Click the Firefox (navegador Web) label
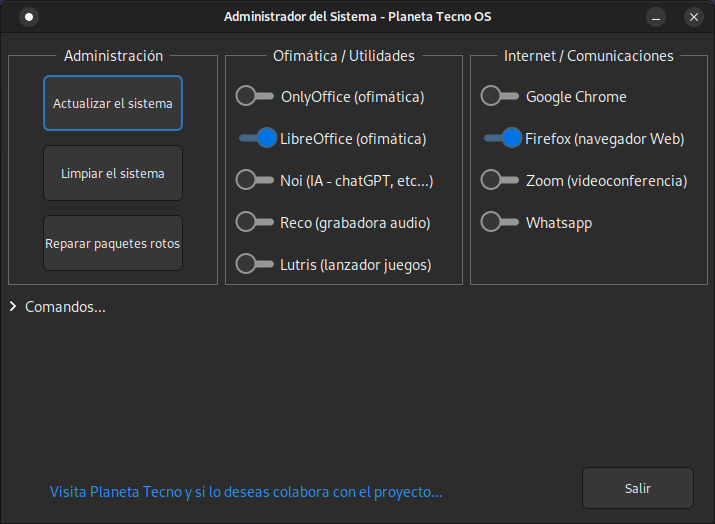This screenshot has width=715, height=524. click(x=605, y=139)
